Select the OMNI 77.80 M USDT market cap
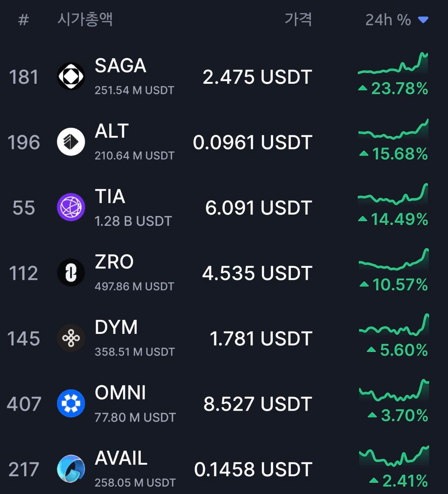This screenshot has width=448, height=494. (x=135, y=417)
